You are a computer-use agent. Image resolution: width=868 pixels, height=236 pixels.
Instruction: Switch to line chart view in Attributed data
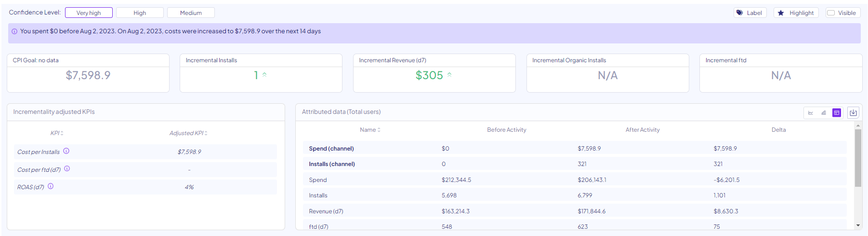coord(811,113)
